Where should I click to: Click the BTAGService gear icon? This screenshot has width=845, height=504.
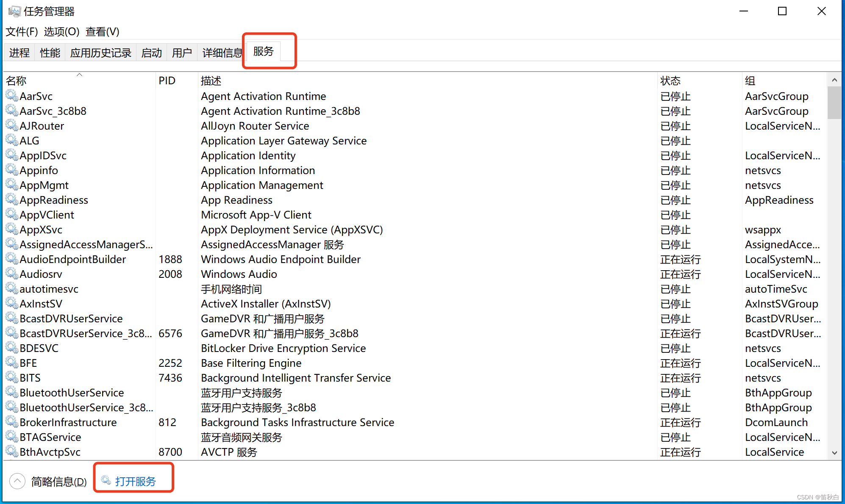pos(12,437)
